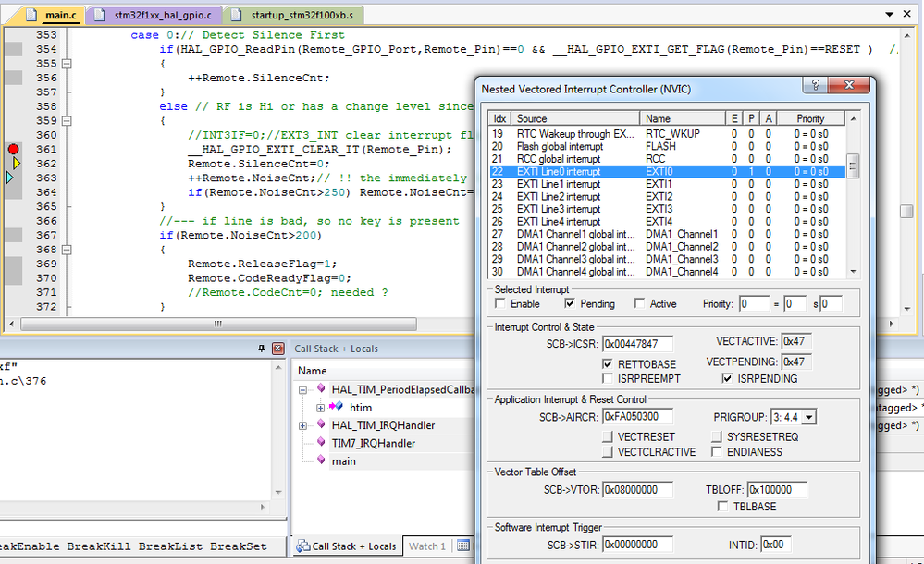Click the SCB->AIRCR value field
The image size is (924, 564).
637,417
